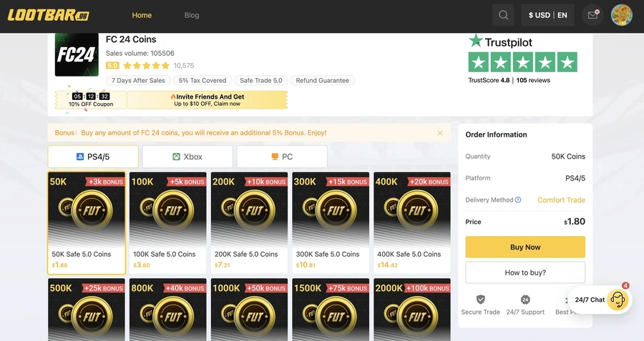The width and height of the screenshot is (644, 341).
Task: Click the Trustpilot five-star rating bar
Action: click(523, 62)
